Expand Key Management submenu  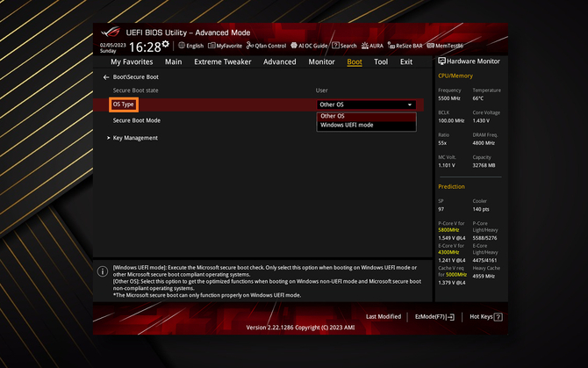(x=135, y=138)
